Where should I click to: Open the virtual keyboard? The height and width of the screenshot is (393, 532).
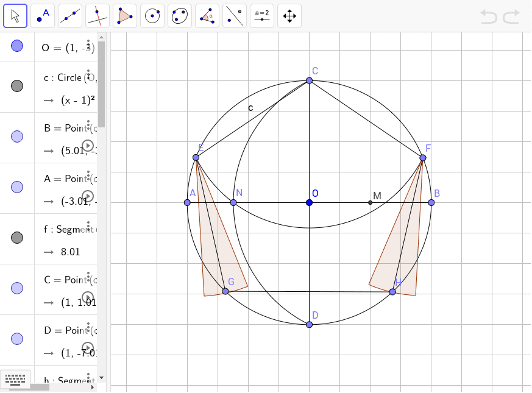[x=15, y=380]
